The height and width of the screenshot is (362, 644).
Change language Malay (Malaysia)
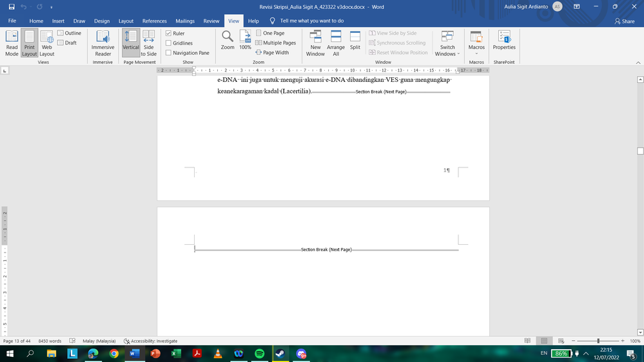coord(99,341)
